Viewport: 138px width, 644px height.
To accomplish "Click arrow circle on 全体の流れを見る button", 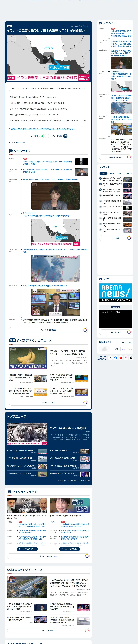I will [x=129, y=157].
